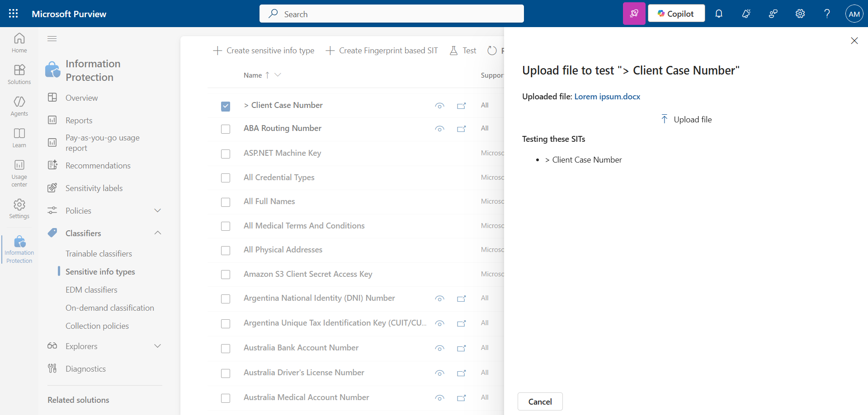This screenshot has height=415, width=868.
Task: Open the app launcher waffle icon
Action: click(x=14, y=14)
